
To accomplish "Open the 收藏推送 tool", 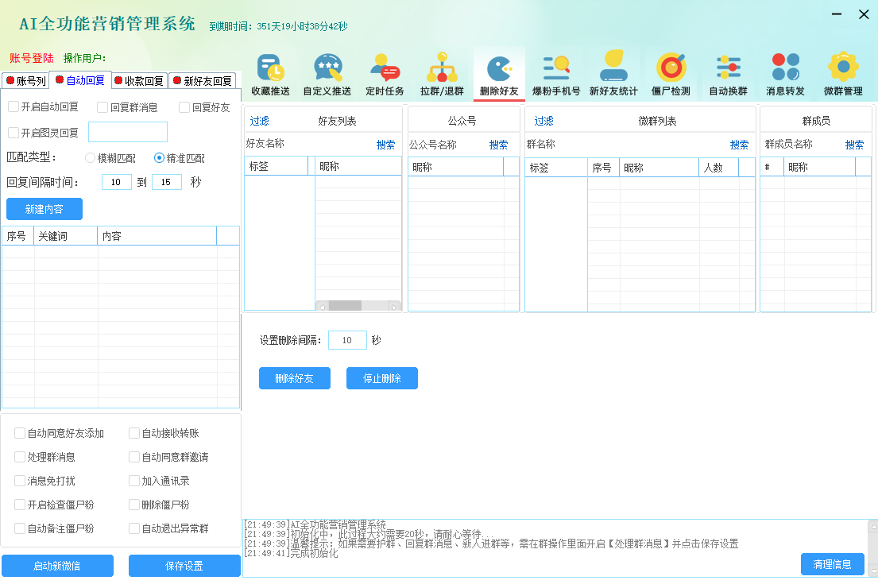I will pyautogui.click(x=270, y=75).
